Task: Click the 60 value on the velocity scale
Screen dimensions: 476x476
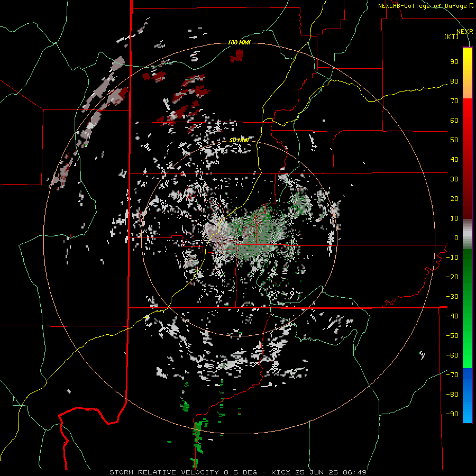Action: [454, 120]
